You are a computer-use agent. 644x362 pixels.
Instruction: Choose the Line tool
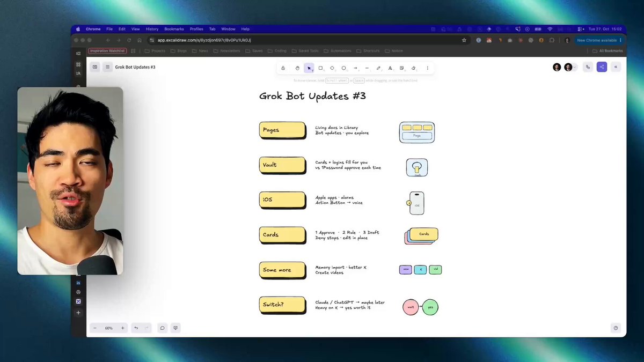[x=367, y=68]
